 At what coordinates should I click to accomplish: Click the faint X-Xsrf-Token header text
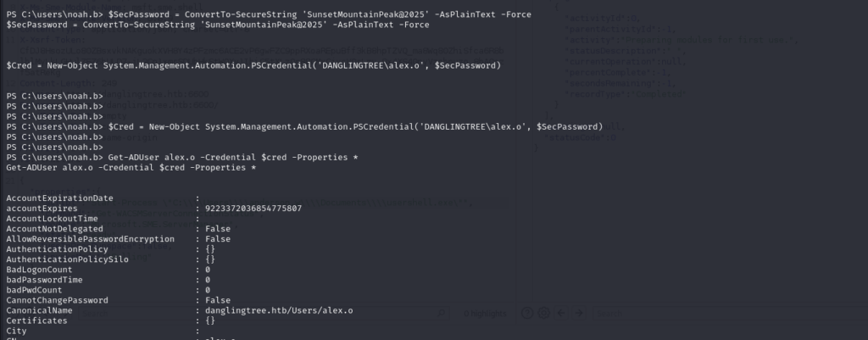(53, 40)
